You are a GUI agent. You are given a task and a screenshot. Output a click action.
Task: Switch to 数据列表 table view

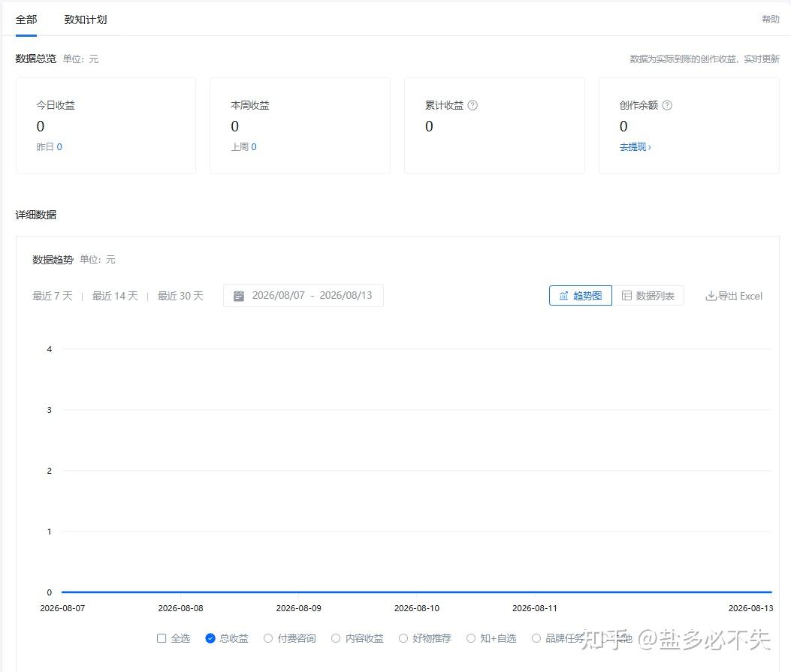click(x=648, y=296)
